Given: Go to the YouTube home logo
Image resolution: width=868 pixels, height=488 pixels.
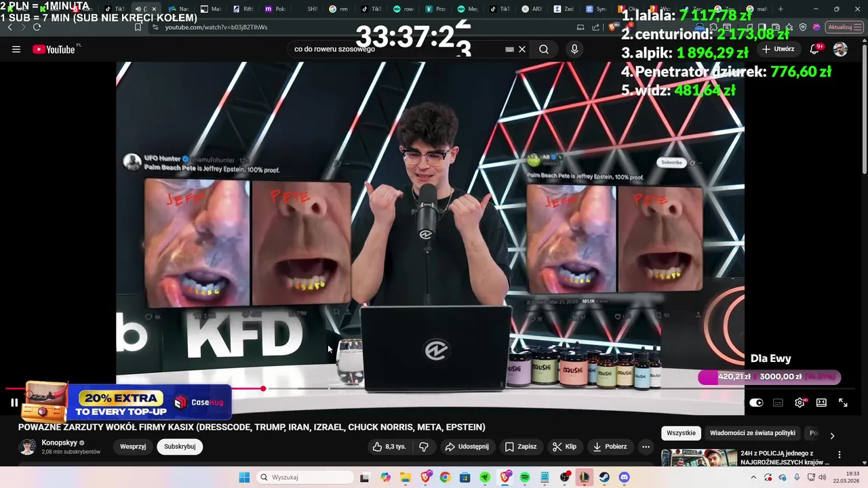Looking at the screenshot, I should click(x=54, y=49).
